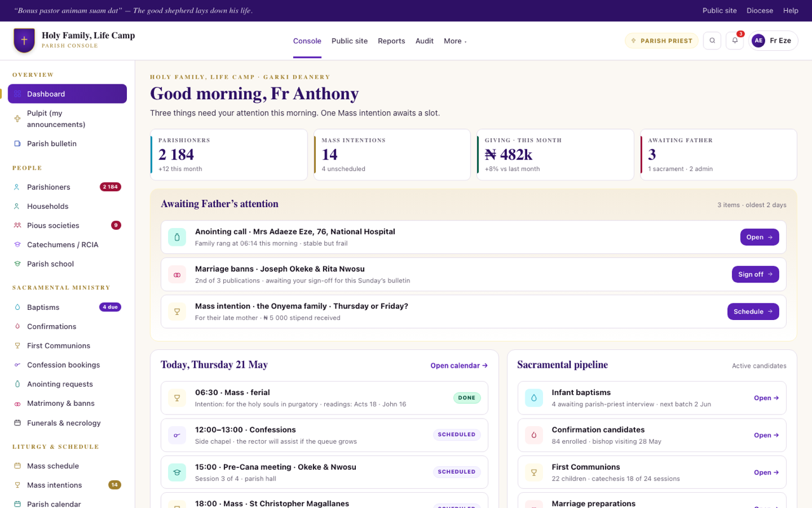Viewport: 812px width, 508px height.
Task: Click the Catechumens / RCIA graduation icon
Action: click(18, 244)
